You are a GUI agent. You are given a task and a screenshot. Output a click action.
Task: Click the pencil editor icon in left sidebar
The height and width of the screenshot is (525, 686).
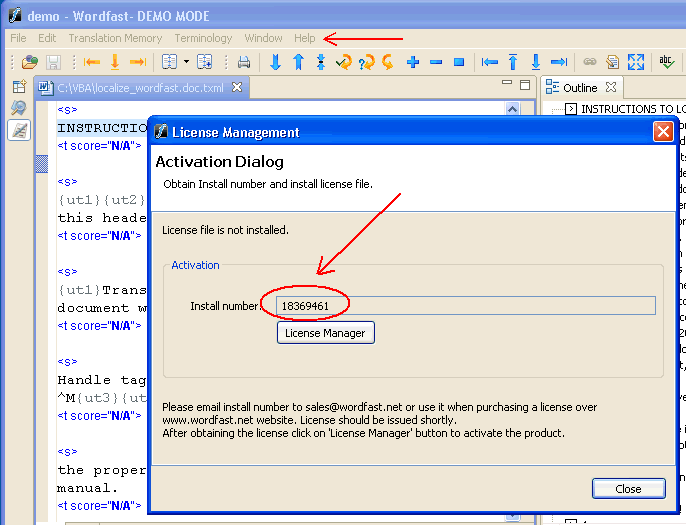[19, 130]
